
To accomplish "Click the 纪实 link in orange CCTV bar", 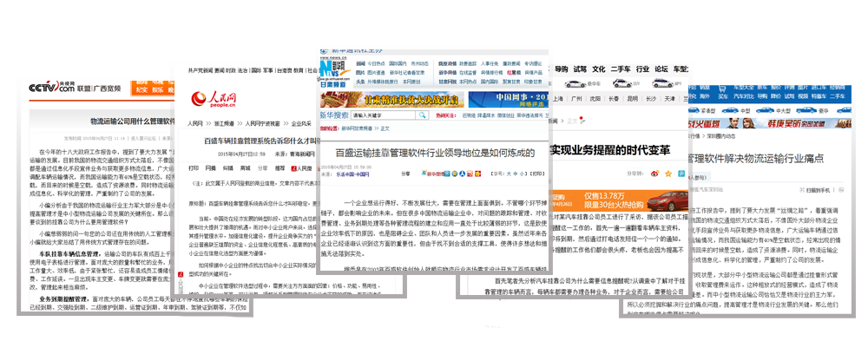I will (x=141, y=90).
